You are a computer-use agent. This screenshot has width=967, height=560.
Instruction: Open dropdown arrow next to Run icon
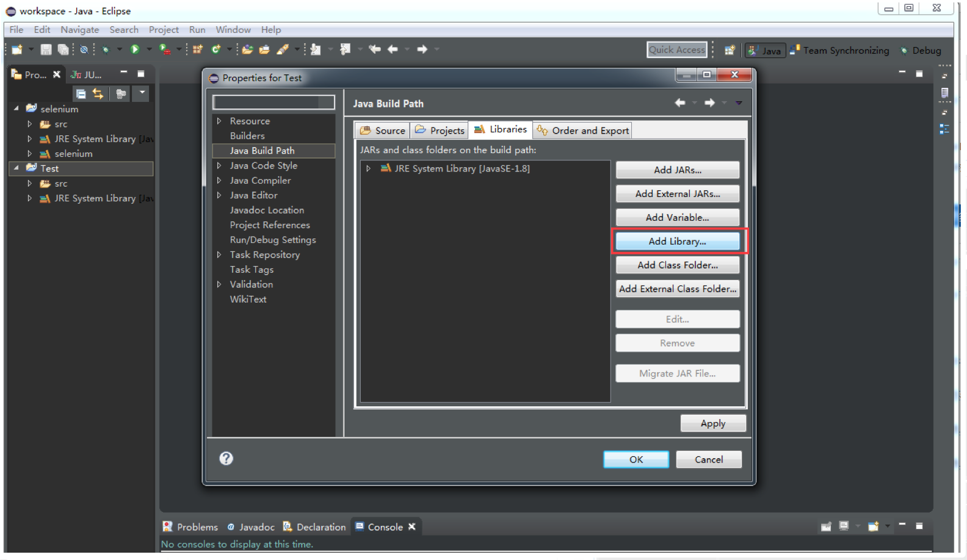[x=149, y=49]
